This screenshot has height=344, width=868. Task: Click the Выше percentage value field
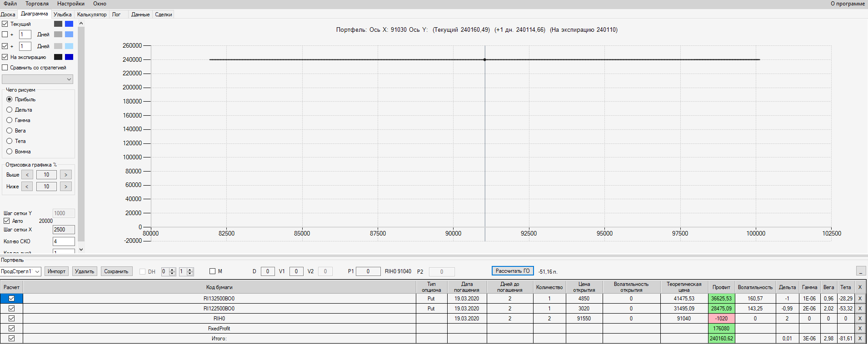coord(46,175)
